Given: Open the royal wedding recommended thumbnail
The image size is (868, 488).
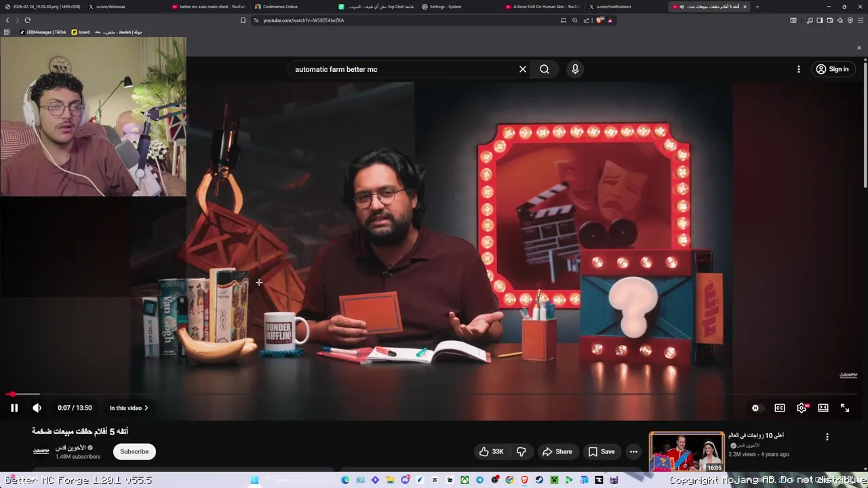Looking at the screenshot, I should click(686, 451).
